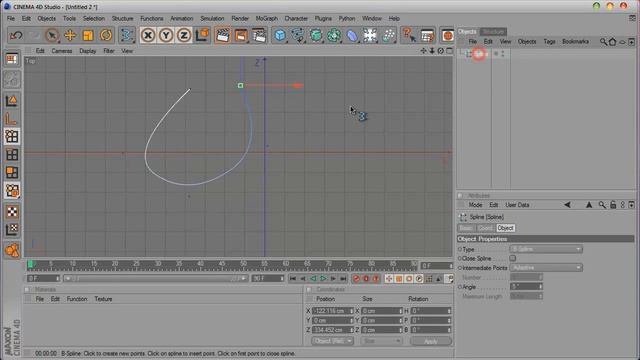Open the NURBS objects icon

[x=316, y=35]
